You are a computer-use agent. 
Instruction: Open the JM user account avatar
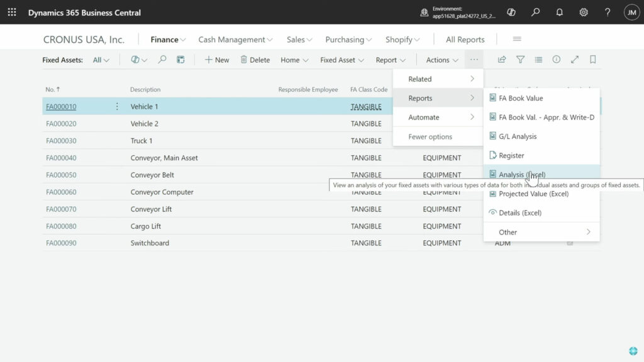coord(631,13)
